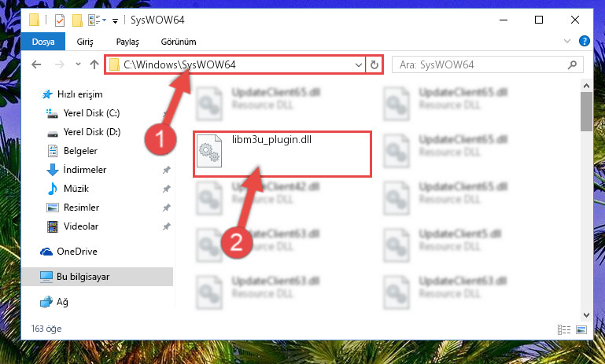Open the Help question mark icon

coord(585,41)
